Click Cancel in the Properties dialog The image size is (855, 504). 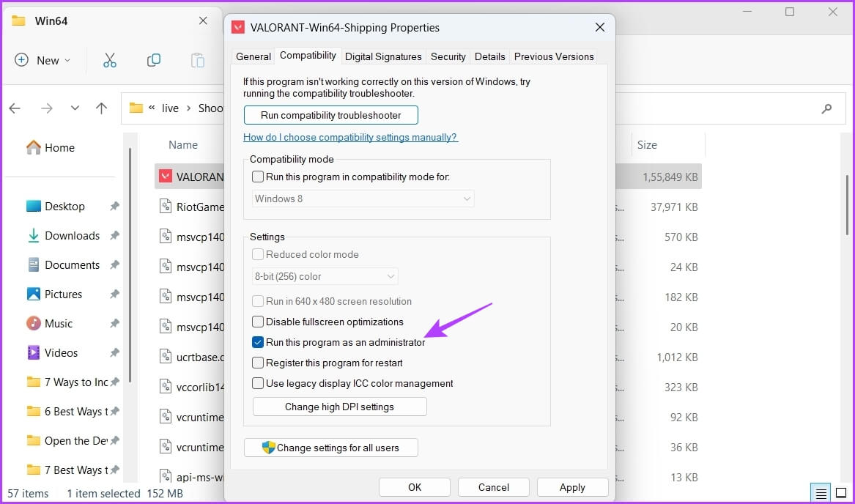click(494, 488)
